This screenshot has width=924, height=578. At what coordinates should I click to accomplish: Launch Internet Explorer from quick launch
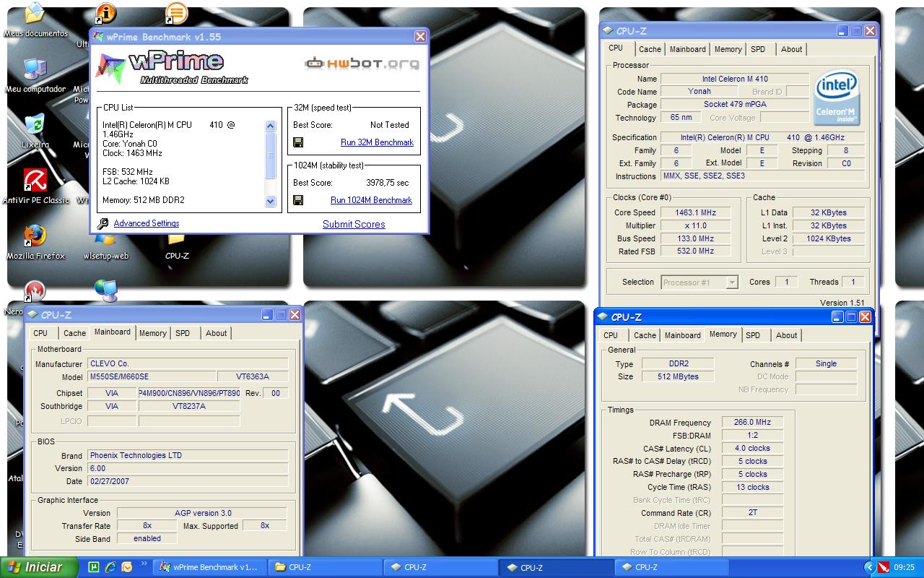click(x=110, y=567)
